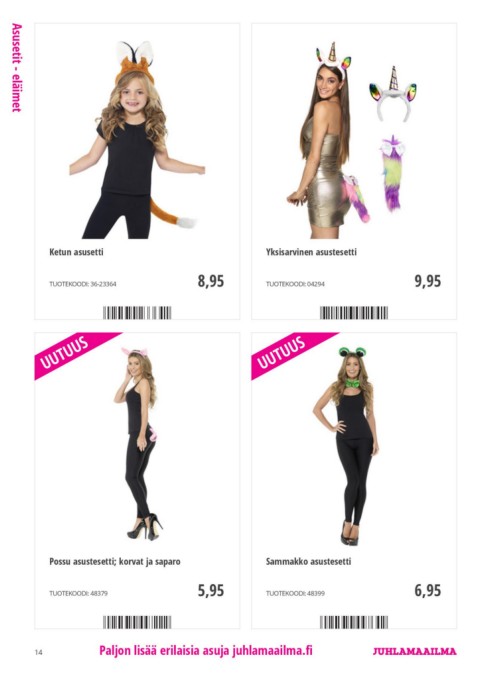
Task: Click the 6,95 price
Action: pos(428,590)
